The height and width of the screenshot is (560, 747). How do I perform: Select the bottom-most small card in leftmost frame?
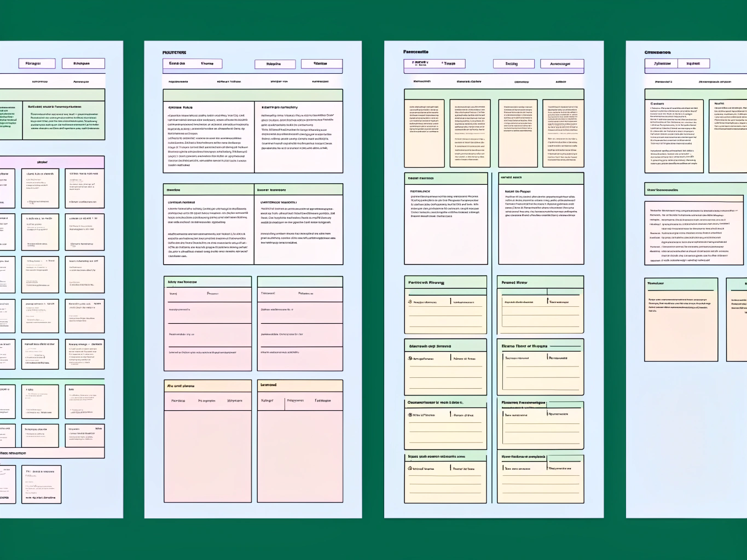pos(42,484)
